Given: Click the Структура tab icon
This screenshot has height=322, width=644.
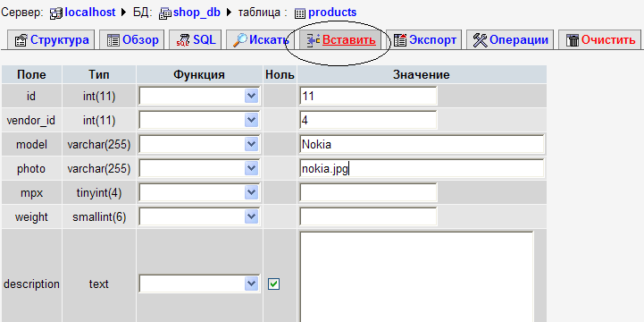Looking at the screenshot, I should 21,40.
